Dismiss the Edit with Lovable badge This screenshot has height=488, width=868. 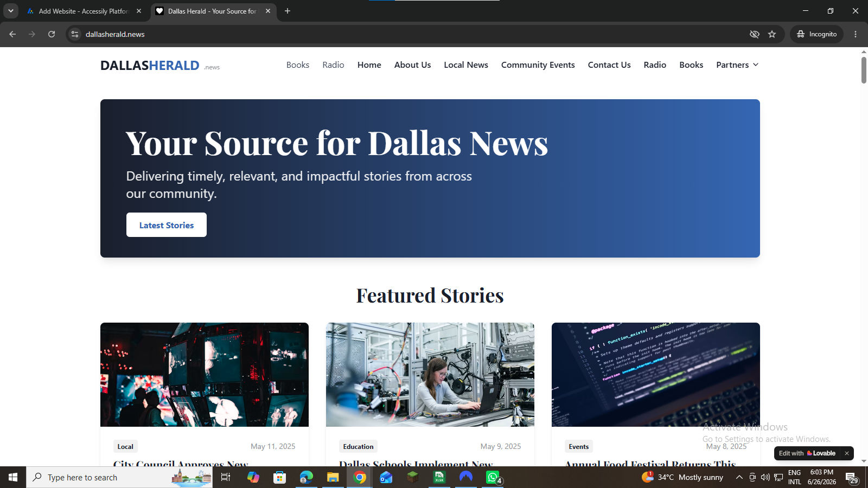(x=846, y=453)
